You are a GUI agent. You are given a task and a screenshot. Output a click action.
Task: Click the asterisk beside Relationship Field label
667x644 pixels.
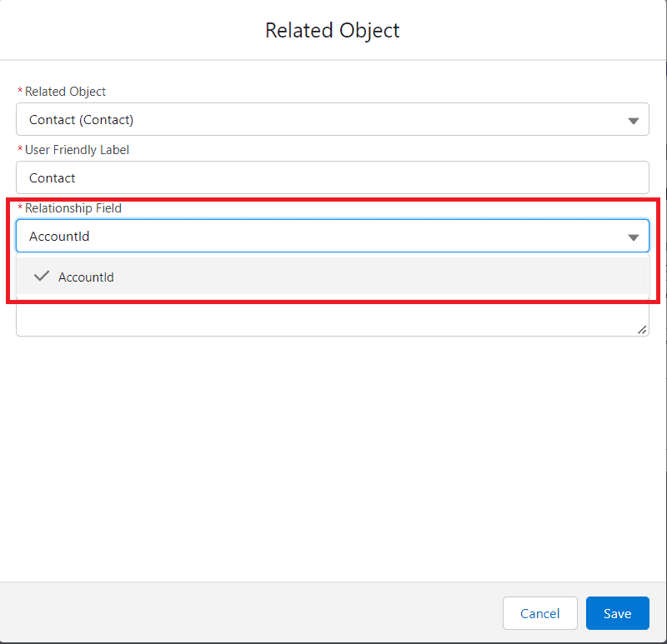coord(20,208)
